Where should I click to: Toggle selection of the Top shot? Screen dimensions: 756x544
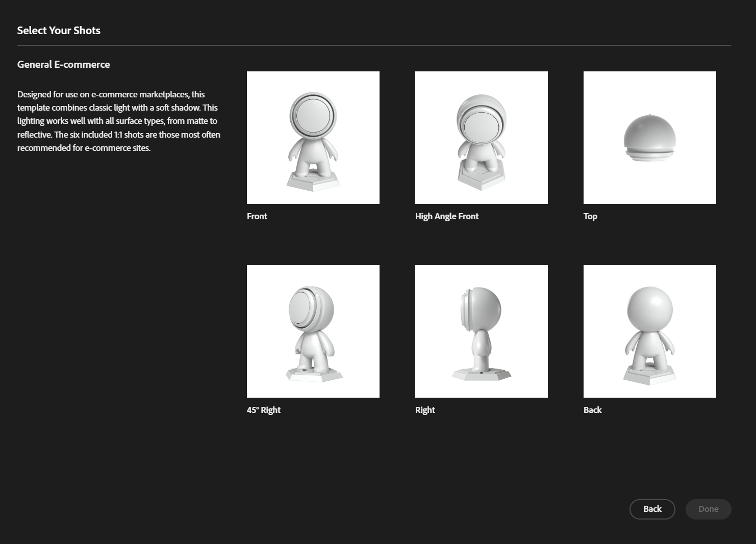click(649, 138)
